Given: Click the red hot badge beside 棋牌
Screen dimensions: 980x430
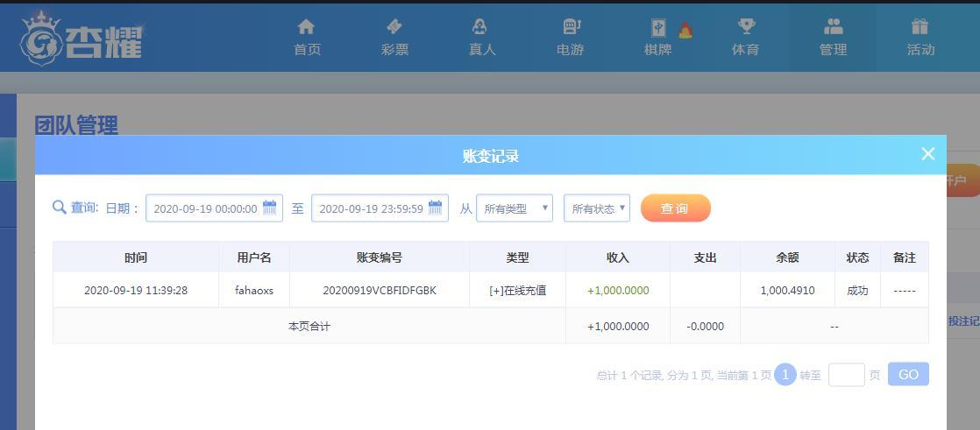Looking at the screenshot, I should tap(685, 30).
